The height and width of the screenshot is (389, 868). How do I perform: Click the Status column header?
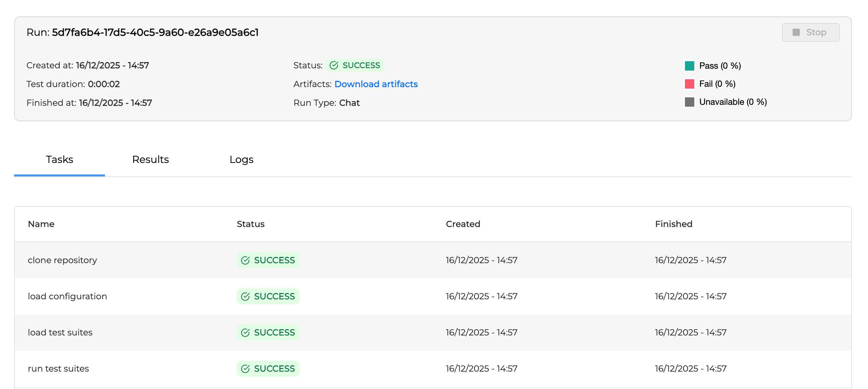click(250, 224)
